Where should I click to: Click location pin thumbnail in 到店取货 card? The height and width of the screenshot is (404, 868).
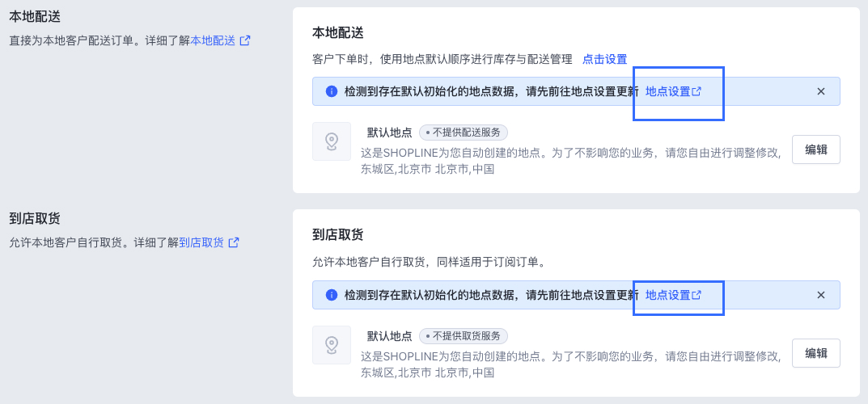click(x=332, y=345)
